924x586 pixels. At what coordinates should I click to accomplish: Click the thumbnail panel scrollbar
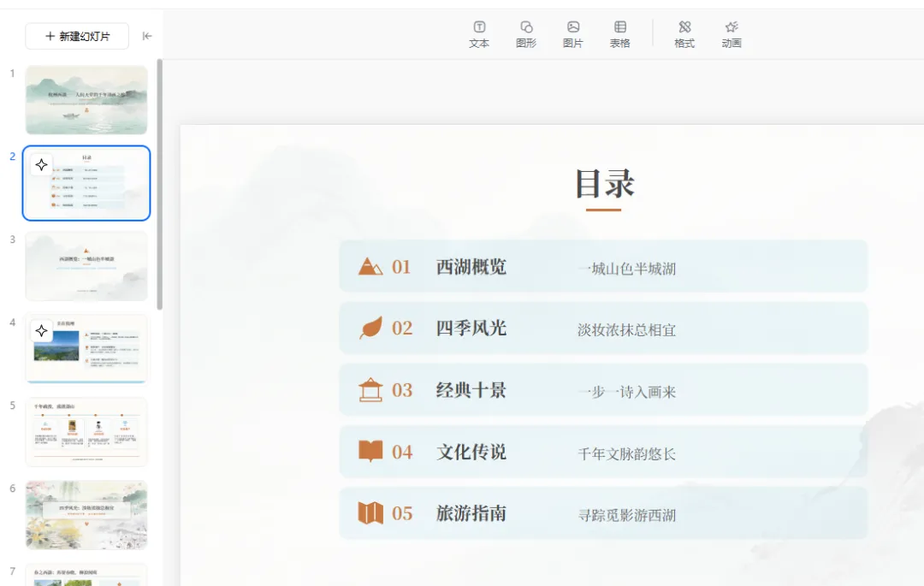159,184
